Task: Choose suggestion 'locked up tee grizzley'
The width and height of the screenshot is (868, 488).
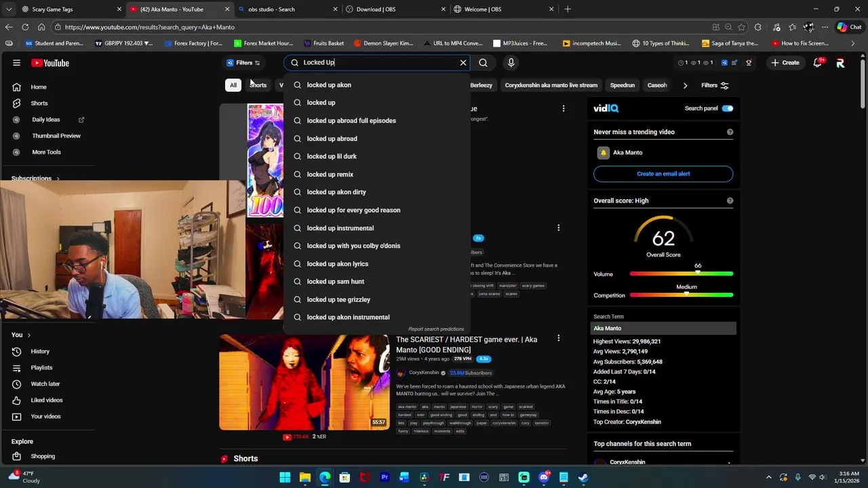Action: pos(376,300)
